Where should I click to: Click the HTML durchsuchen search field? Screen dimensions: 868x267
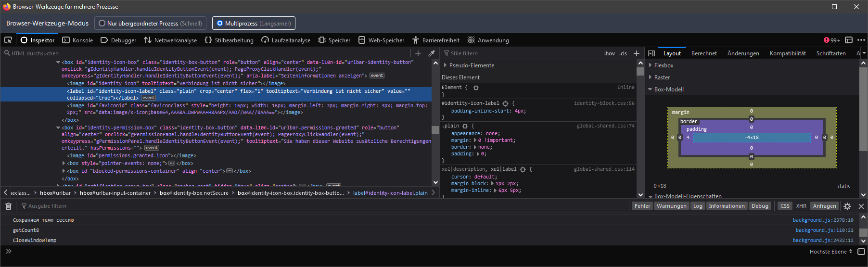[207, 53]
